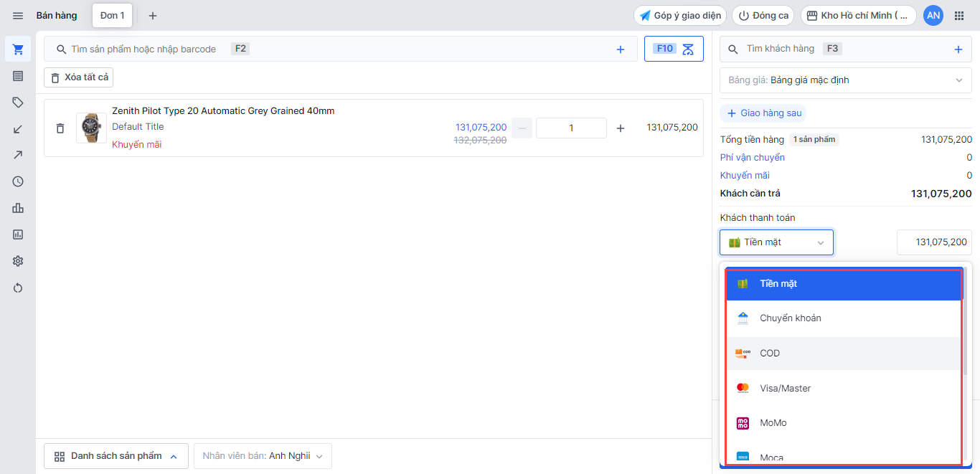Click Xóa tất cả button
980x474 pixels.
pyautogui.click(x=79, y=77)
